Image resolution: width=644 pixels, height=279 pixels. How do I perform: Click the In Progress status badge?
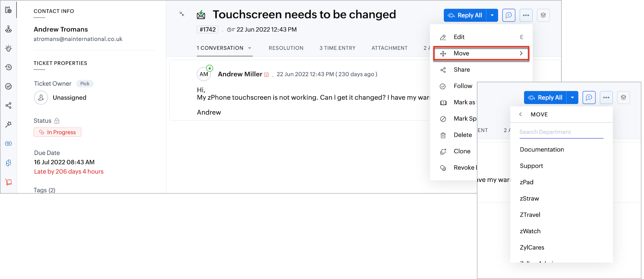pyautogui.click(x=58, y=132)
